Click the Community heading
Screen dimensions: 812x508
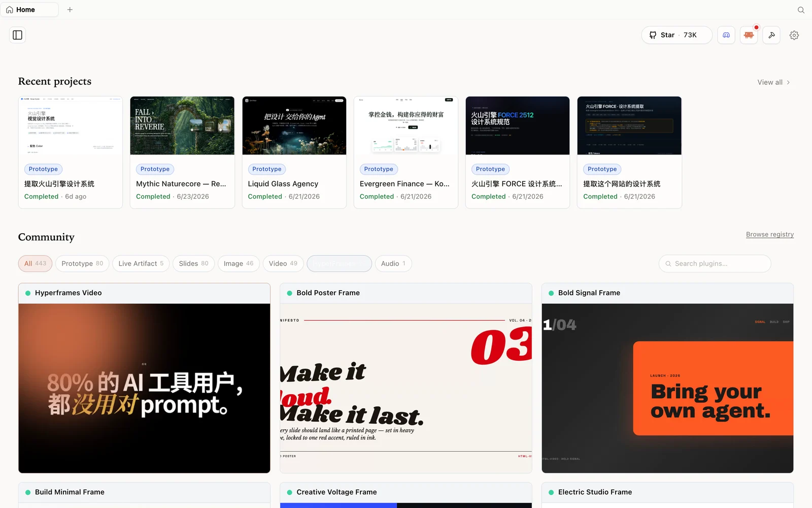pos(46,237)
